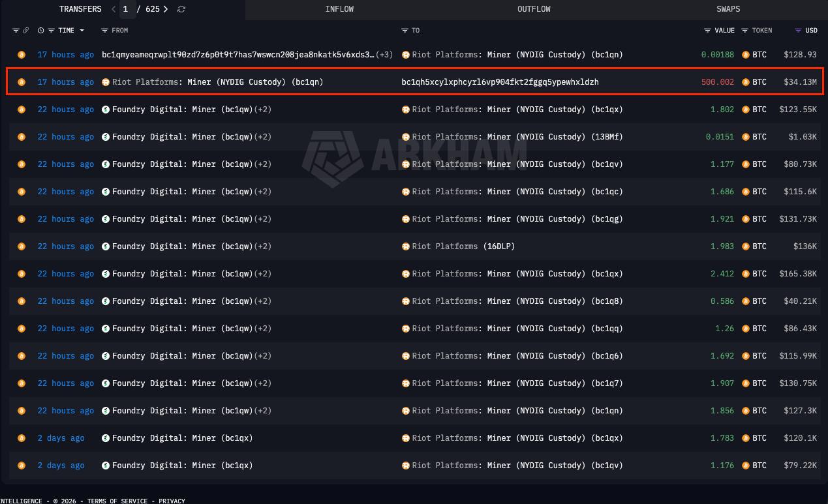The height and width of the screenshot is (504, 828).
Task: Open Riot Platforms Miner (bc1q8) recipient
Action: (x=517, y=301)
